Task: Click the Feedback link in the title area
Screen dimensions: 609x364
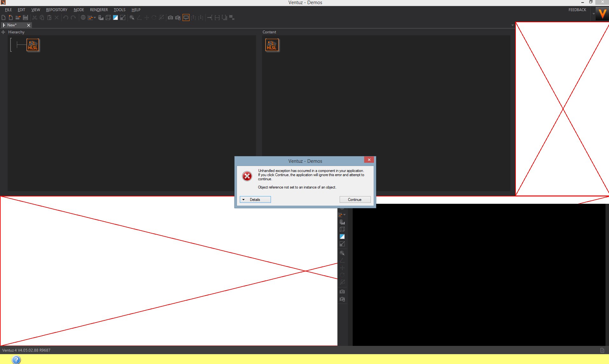Action: 577,10
